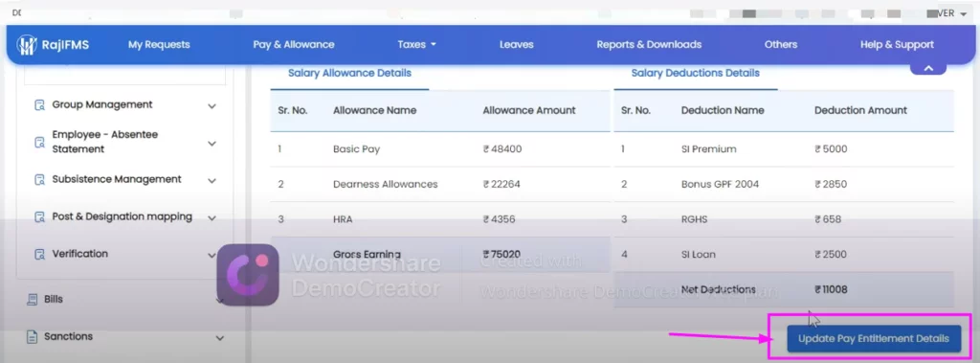This screenshot has height=363, width=980.
Task: Open the Pay & Allowance menu
Action: (294, 44)
